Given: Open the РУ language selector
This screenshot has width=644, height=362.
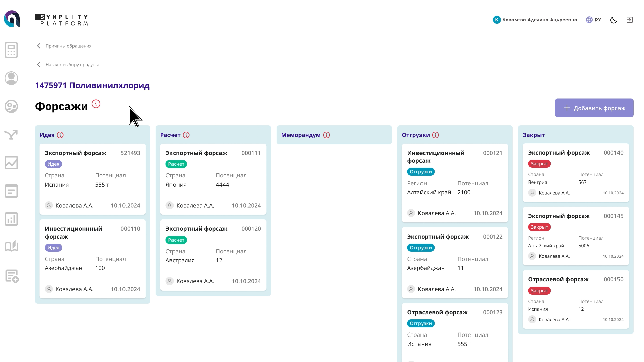Looking at the screenshot, I should click(x=594, y=20).
